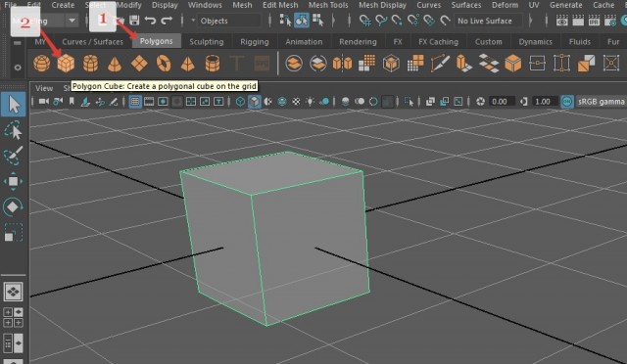Click the Save scene disk icon

pos(134,21)
